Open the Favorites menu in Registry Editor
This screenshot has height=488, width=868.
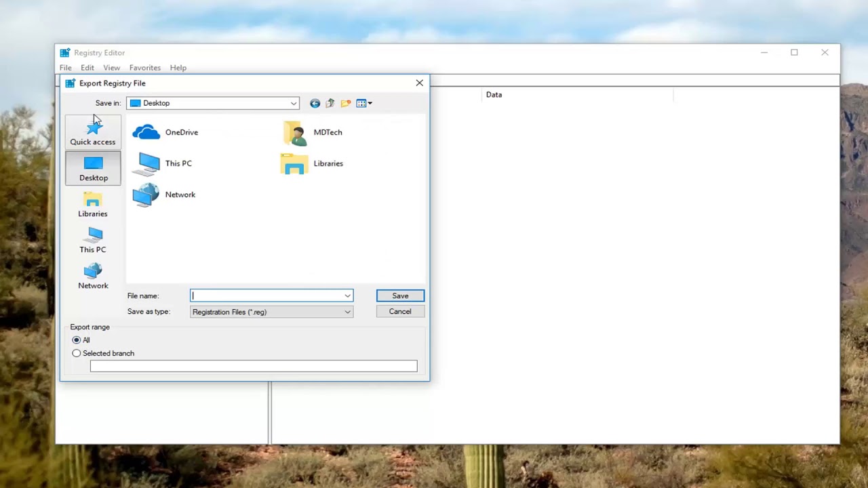144,67
